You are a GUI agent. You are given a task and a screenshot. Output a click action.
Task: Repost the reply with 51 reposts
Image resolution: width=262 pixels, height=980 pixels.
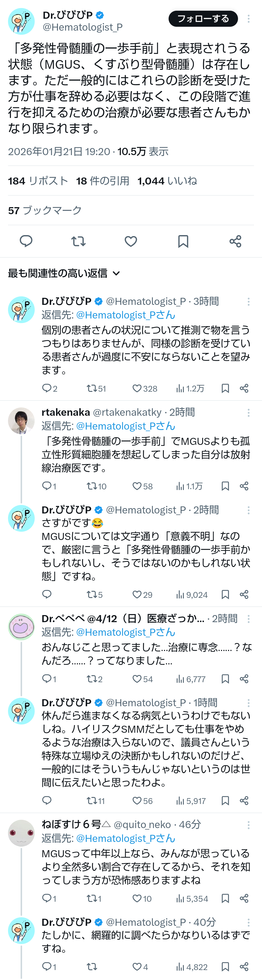[x=91, y=388]
